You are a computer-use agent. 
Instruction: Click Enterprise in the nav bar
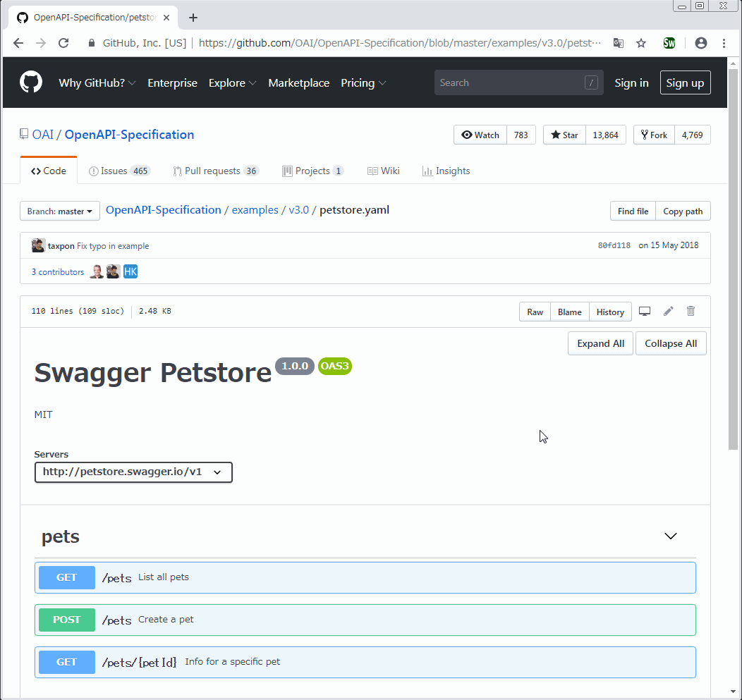172,82
